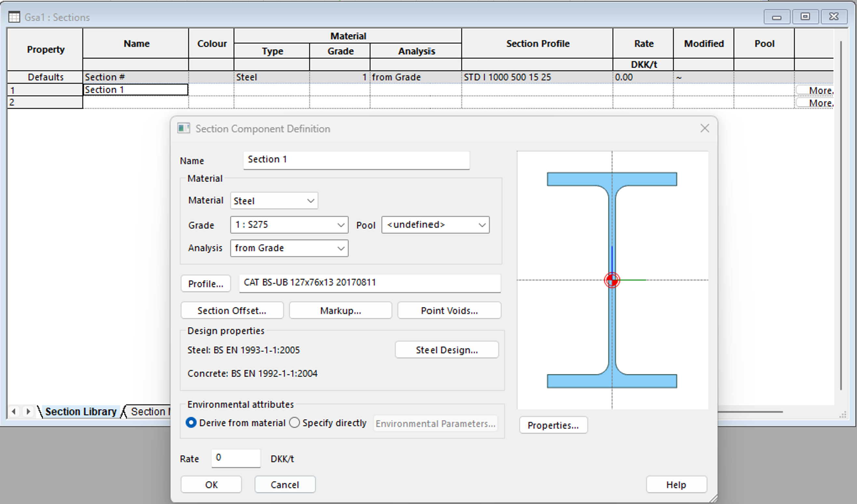857x504 pixels.
Task: Click the Section Offset... button
Action: pos(232,311)
